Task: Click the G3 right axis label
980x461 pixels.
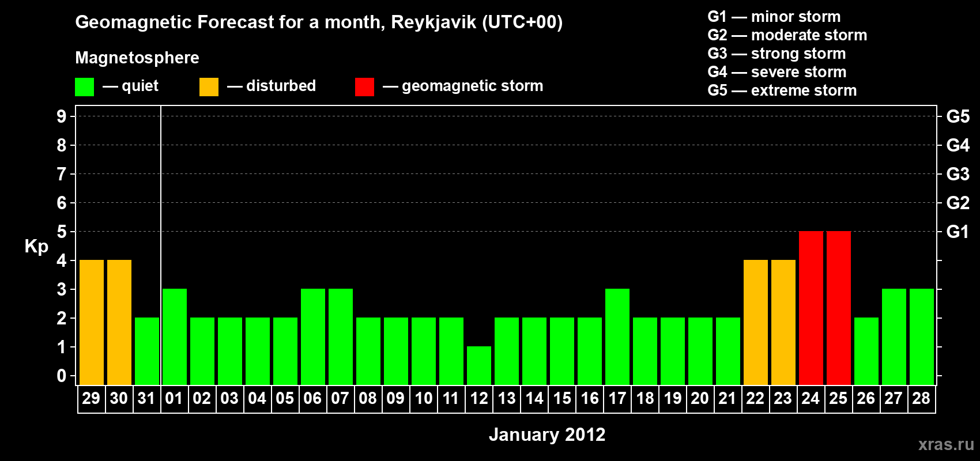Action: (958, 174)
